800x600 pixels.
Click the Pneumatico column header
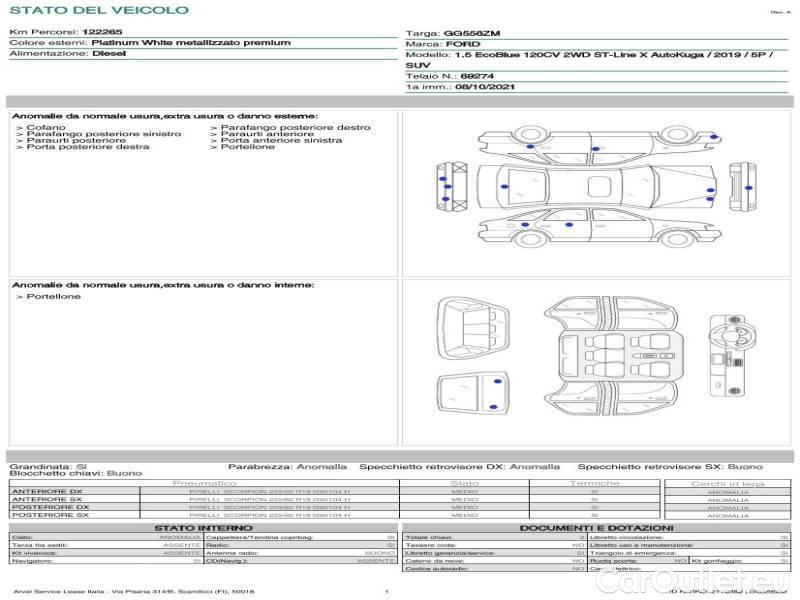(204, 483)
